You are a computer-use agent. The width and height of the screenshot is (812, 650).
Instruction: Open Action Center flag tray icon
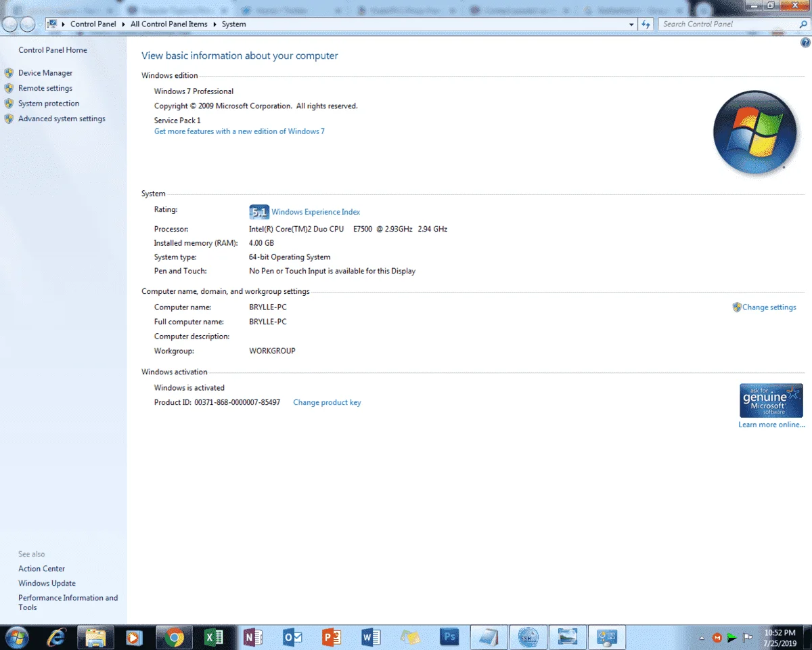748,638
